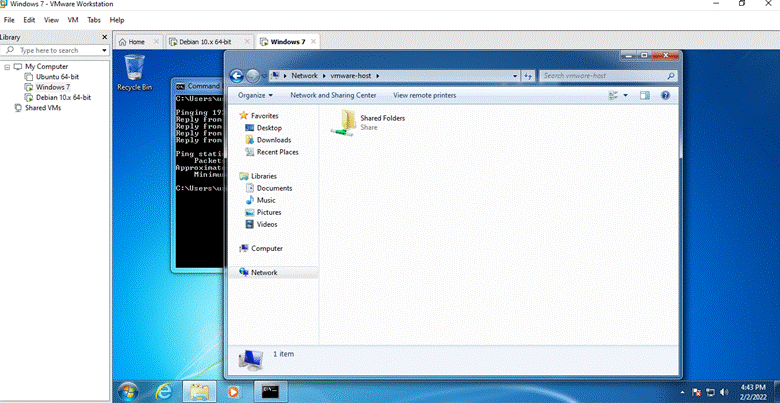Click the Explorer Back arrow button
780x403 pixels.
237,76
